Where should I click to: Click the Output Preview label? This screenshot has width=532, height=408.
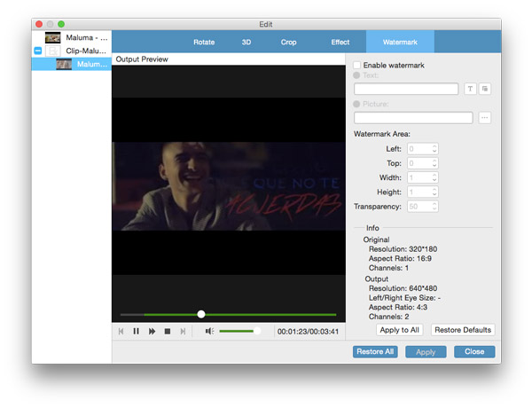pos(142,59)
